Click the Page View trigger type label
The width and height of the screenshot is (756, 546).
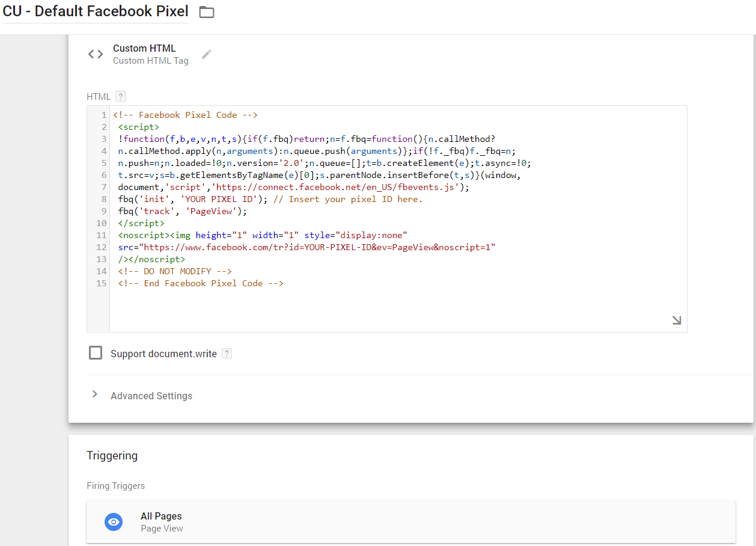(162, 529)
